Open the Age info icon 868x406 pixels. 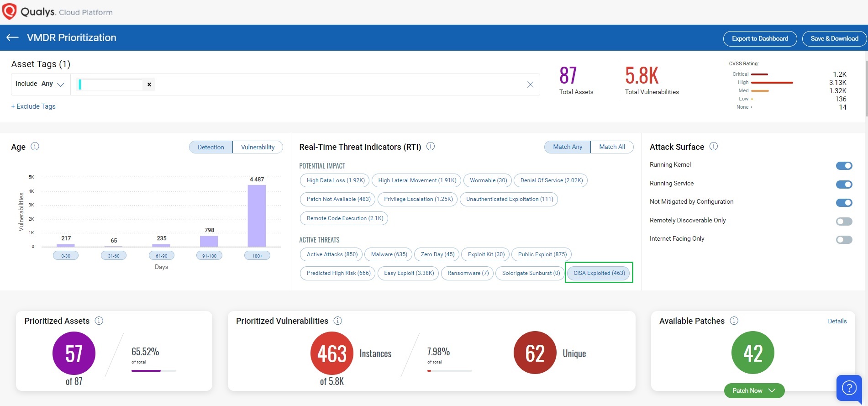35,146
